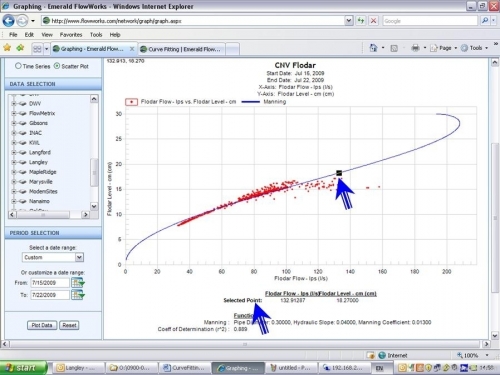Open the Custom date range dropdown
500x375 pixels.
[79, 257]
